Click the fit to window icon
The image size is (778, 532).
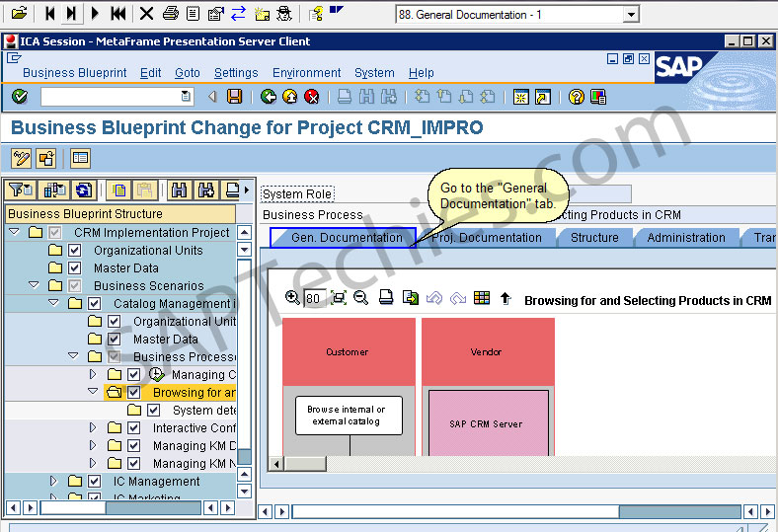tap(339, 297)
